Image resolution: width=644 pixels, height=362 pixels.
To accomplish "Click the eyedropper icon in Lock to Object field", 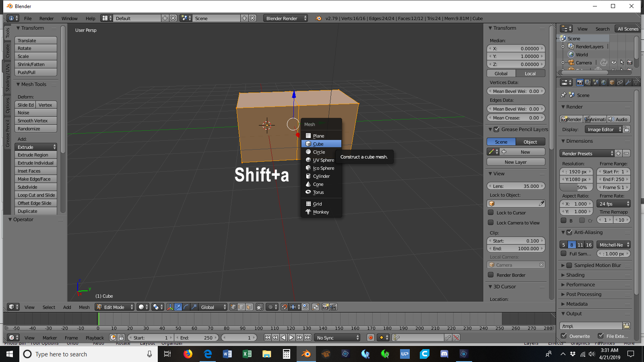I will [542, 204].
